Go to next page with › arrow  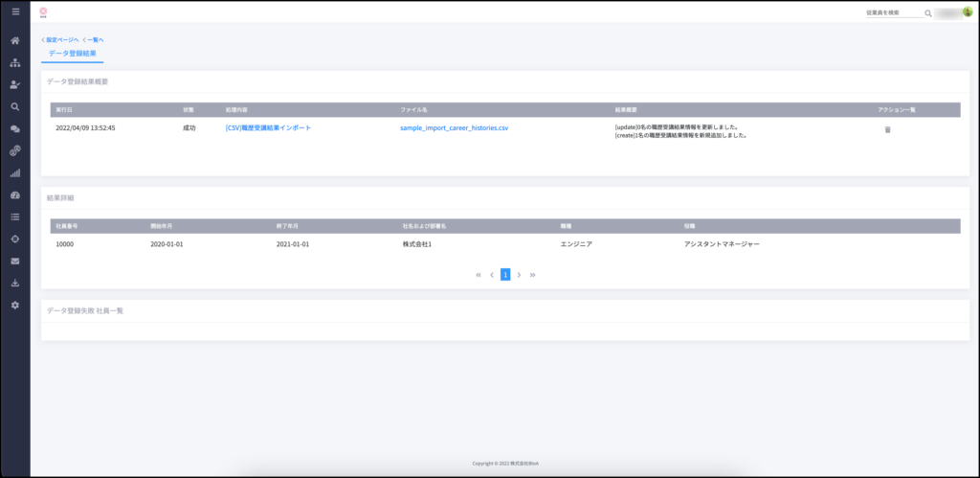pyautogui.click(x=519, y=275)
